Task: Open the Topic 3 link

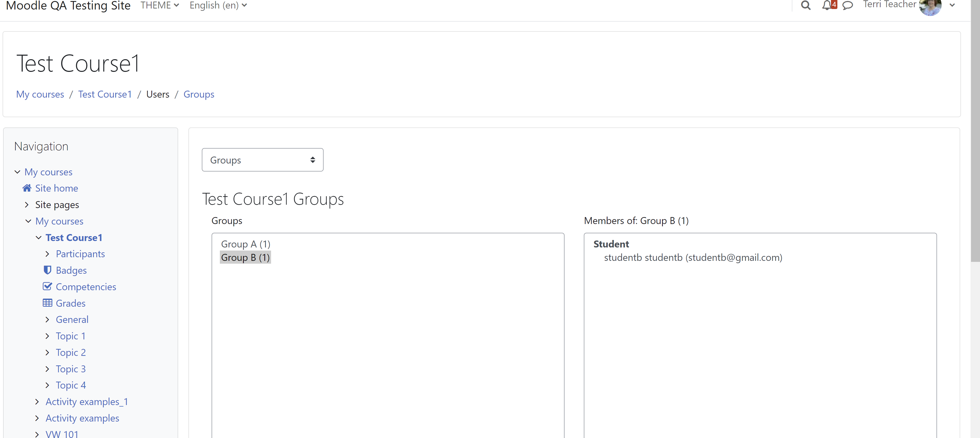Action: tap(71, 369)
